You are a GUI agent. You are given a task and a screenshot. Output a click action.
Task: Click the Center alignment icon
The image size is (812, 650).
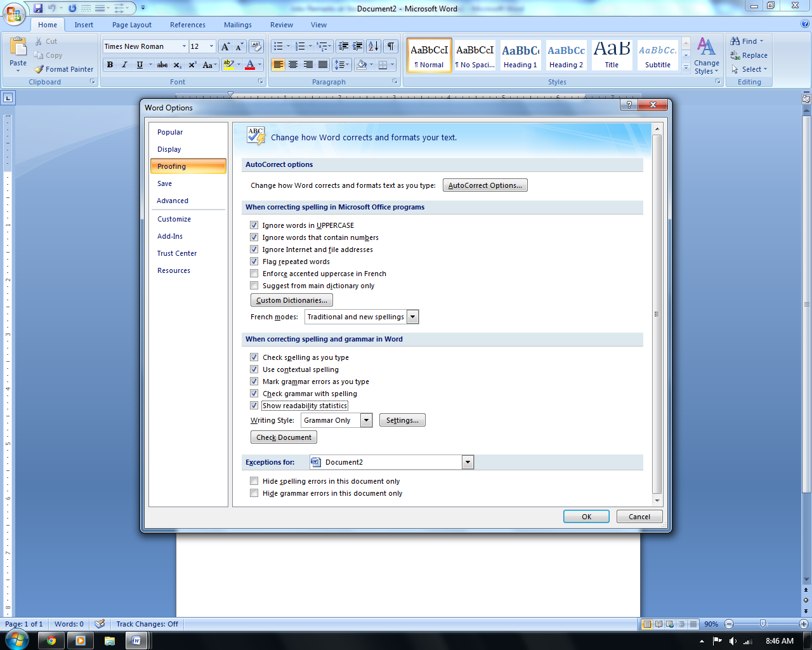tap(293, 65)
